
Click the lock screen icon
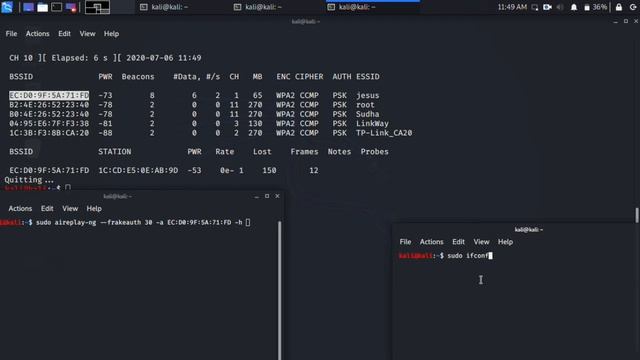[x=619, y=7]
